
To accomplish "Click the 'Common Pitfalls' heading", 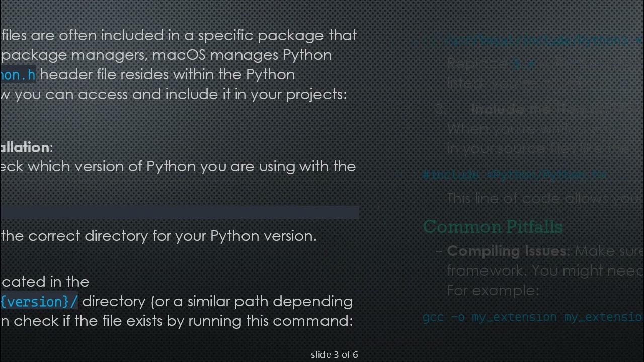I will tap(492, 227).
